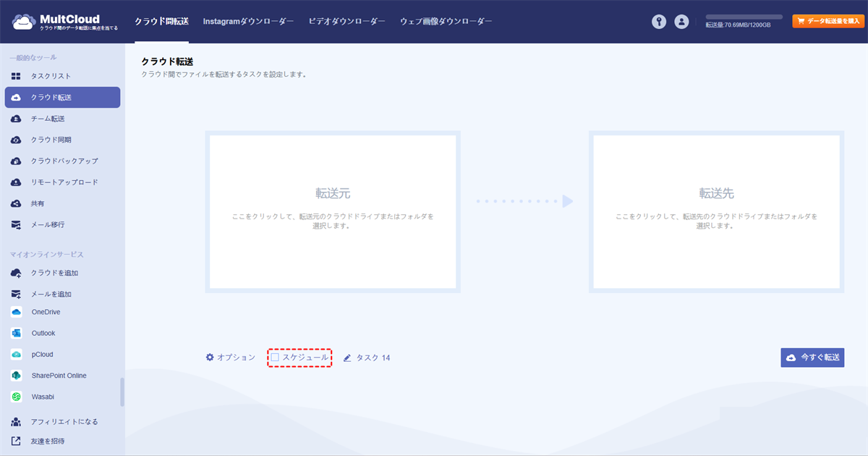Click the data transfer usage progress bar
Screen dimensions: 868x456
coord(744,16)
